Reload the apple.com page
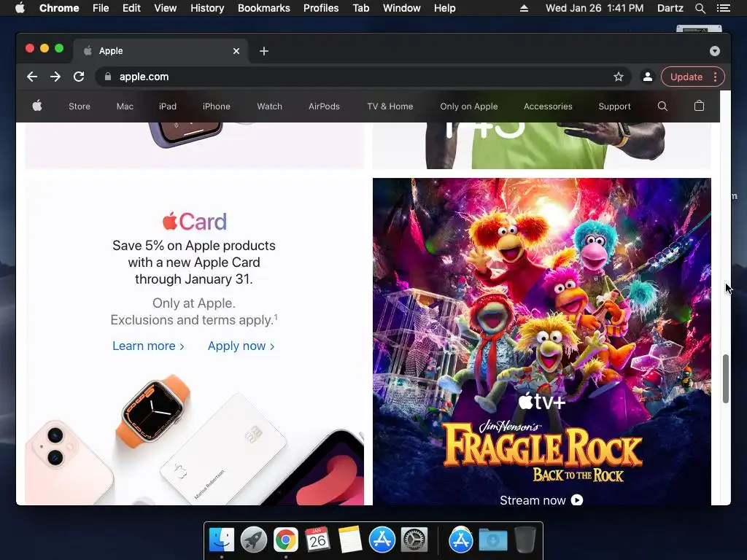Image resolution: width=747 pixels, height=560 pixels. tap(79, 77)
